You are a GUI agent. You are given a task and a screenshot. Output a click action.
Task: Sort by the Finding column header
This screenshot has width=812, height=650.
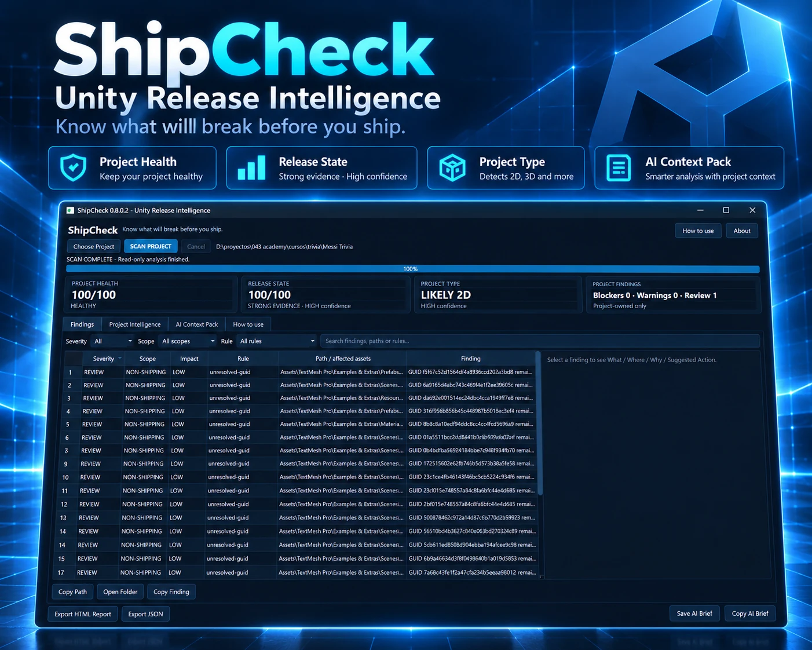(x=471, y=359)
